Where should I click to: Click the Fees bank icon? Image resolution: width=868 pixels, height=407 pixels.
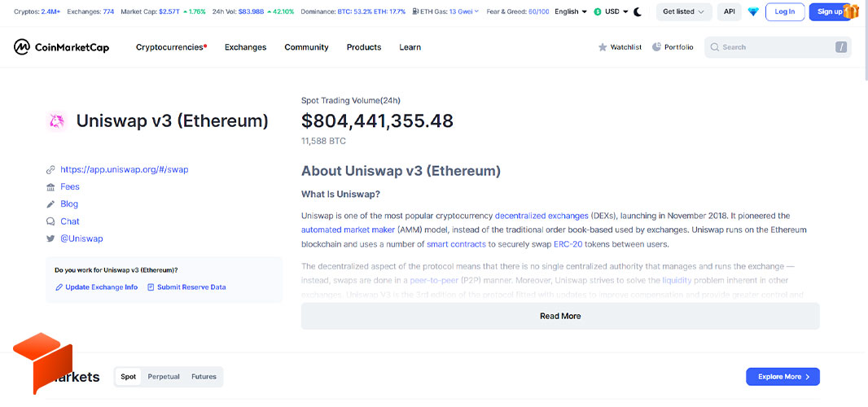50,186
